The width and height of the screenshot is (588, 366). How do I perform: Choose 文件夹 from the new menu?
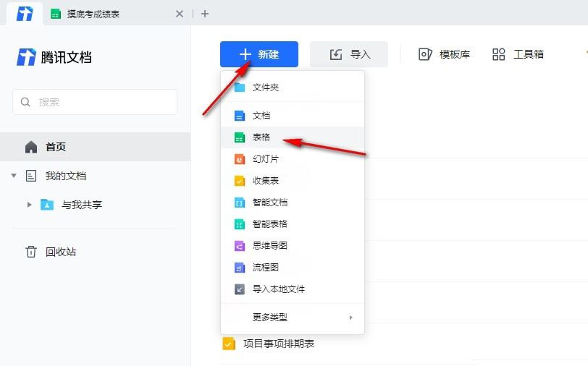[293, 88]
